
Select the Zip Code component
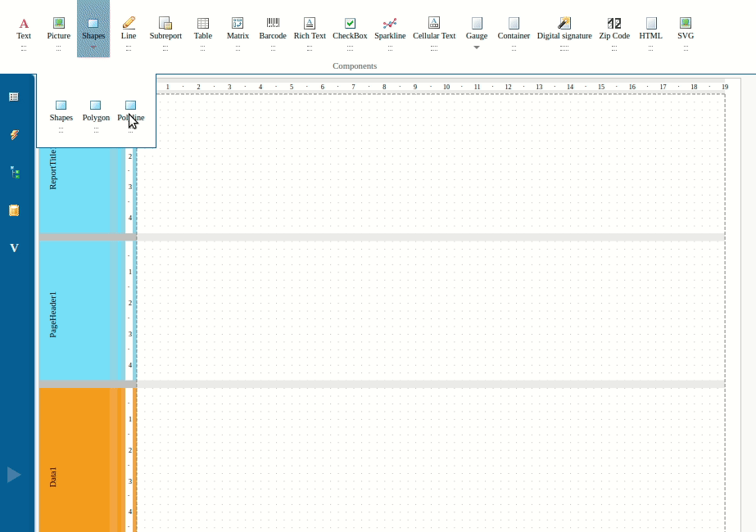point(614,29)
